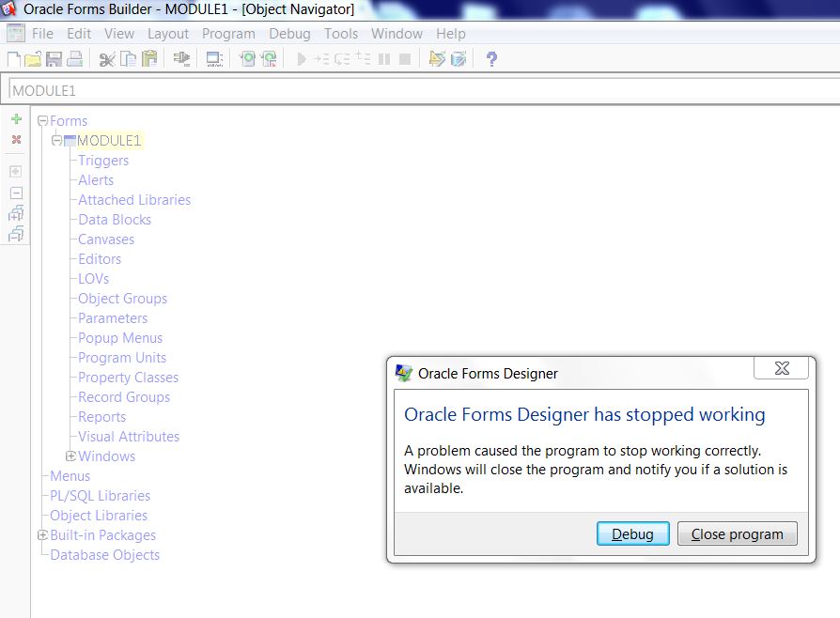The height and width of the screenshot is (618, 840).
Task: Expand the Windows tree node
Action: click(x=71, y=456)
